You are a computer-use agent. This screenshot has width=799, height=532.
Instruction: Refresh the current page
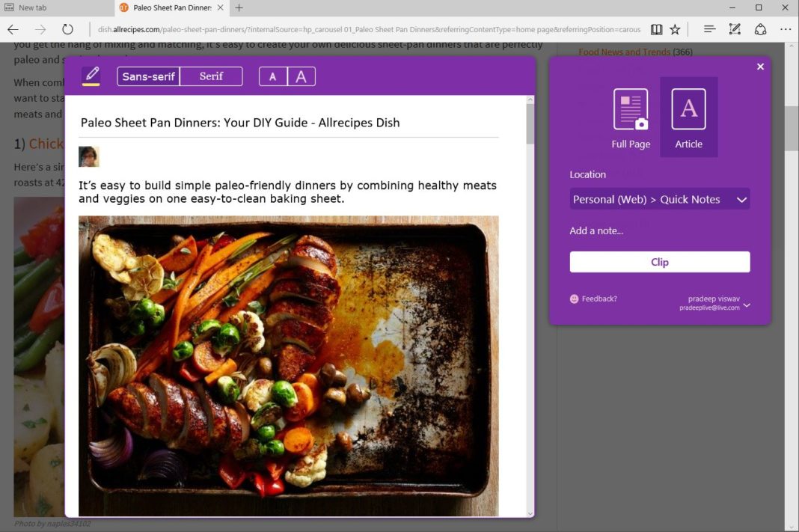67,29
